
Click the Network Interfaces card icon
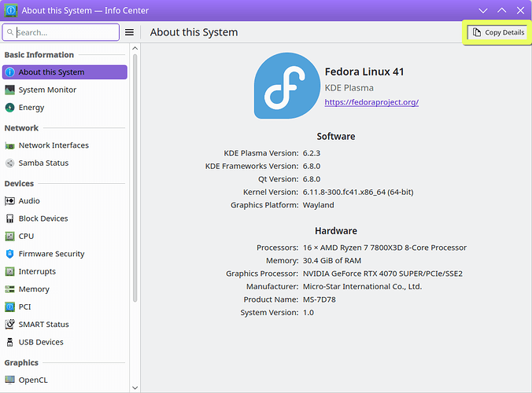(10, 145)
